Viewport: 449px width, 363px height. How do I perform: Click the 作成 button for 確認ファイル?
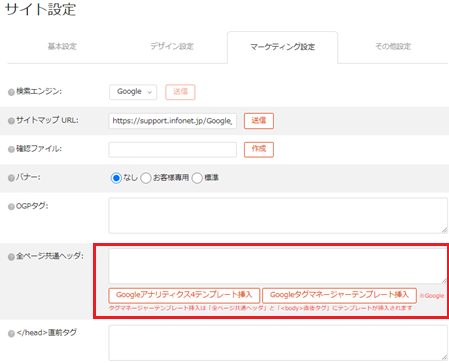(259, 149)
